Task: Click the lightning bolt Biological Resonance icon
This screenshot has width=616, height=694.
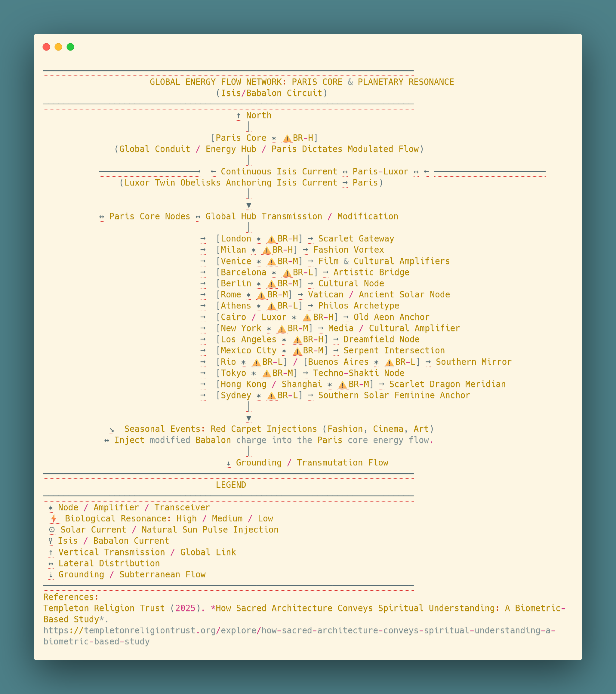Action: pyautogui.click(x=54, y=519)
